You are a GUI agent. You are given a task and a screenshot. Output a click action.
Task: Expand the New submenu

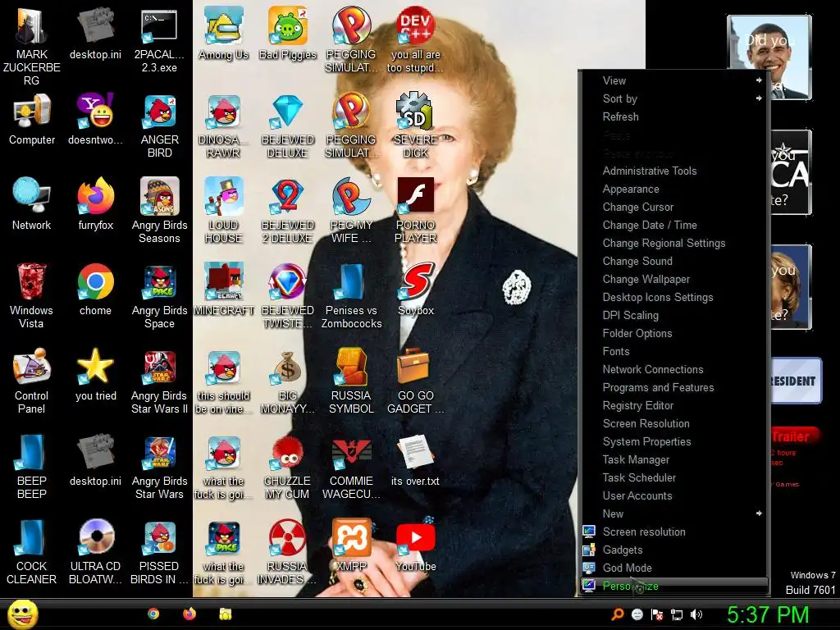[674, 514]
